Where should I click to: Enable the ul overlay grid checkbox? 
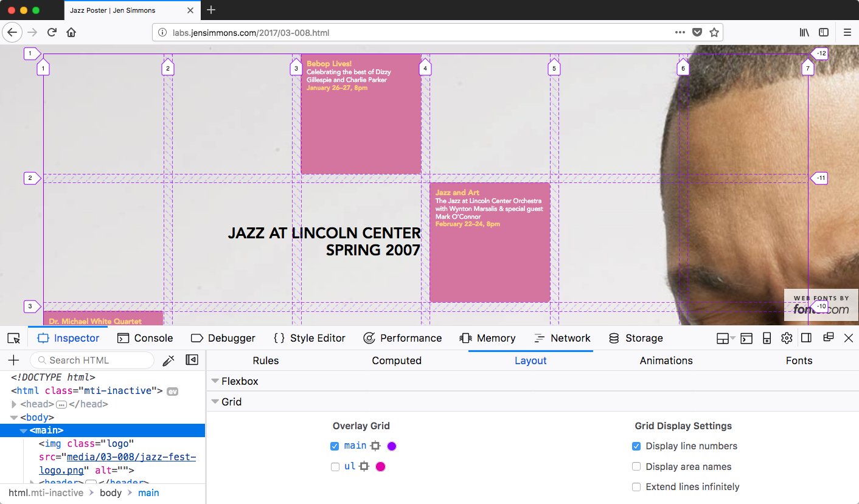click(335, 467)
